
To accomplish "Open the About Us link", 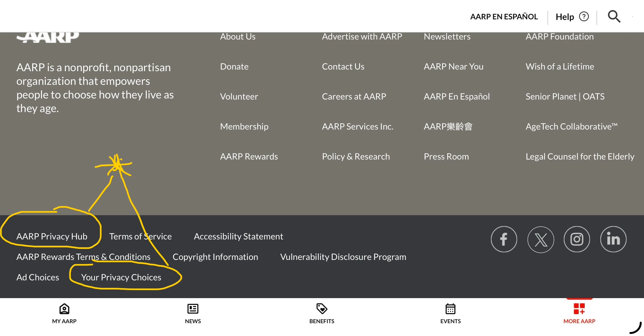I will (238, 37).
